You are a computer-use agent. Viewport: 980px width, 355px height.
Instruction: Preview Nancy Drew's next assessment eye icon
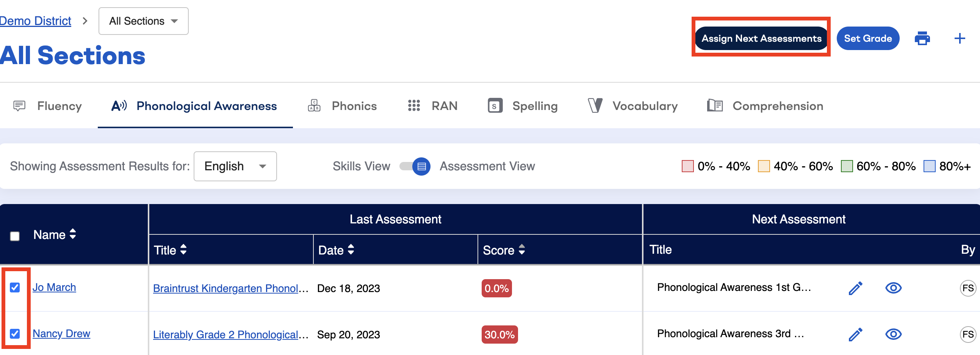(x=893, y=335)
